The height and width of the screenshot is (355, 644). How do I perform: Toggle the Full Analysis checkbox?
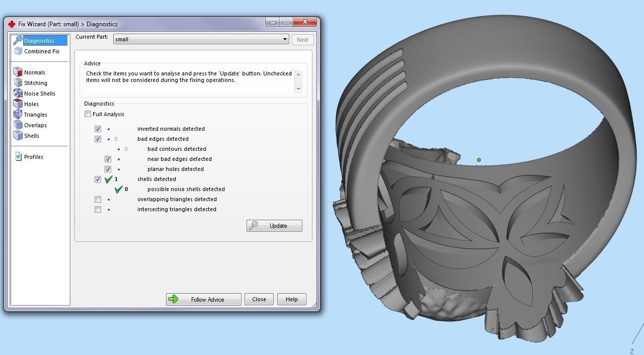pyautogui.click(x=88, y=114)
